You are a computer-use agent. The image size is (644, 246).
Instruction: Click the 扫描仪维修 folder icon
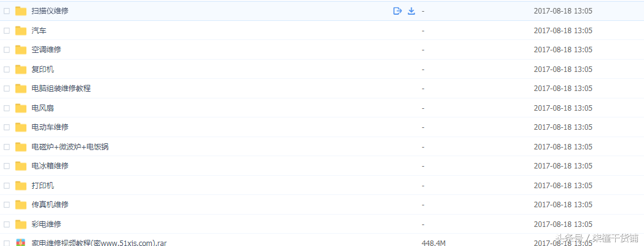(21, 11)
